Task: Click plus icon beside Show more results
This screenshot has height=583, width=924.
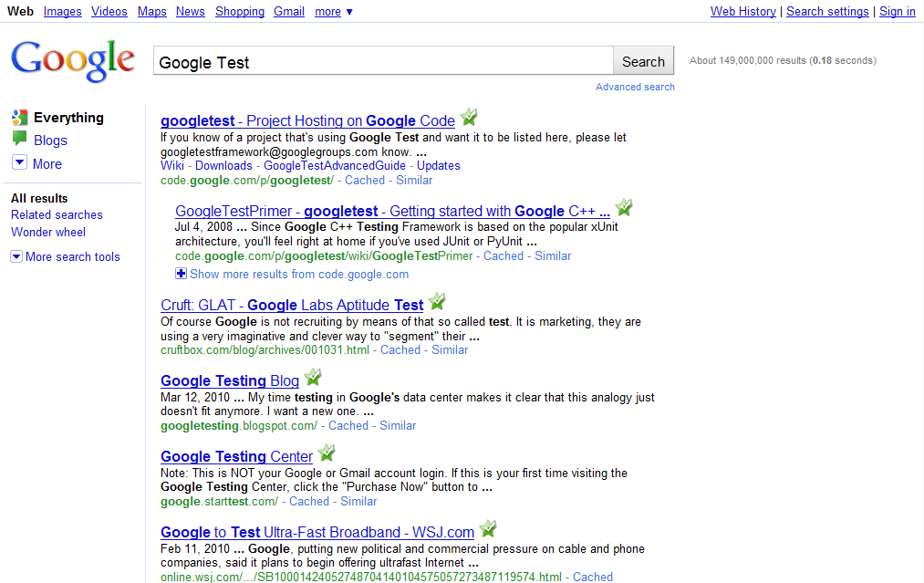Action: coord(181,274)
